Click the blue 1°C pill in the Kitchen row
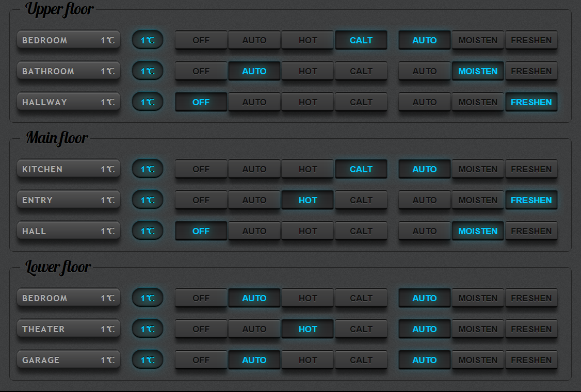The height and width of the screenshot is (392, 581). pos(148,169)
